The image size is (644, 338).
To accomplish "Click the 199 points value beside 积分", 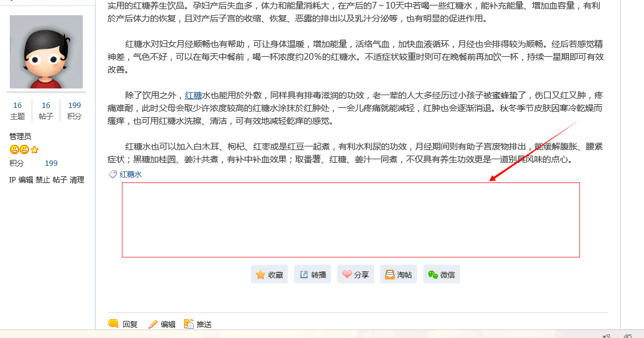I will pyautogui.click(x=51, y=164).
